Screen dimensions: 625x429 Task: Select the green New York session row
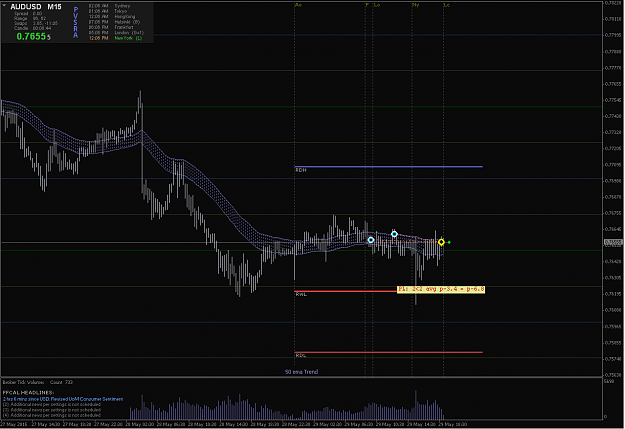tap(115, 38)
